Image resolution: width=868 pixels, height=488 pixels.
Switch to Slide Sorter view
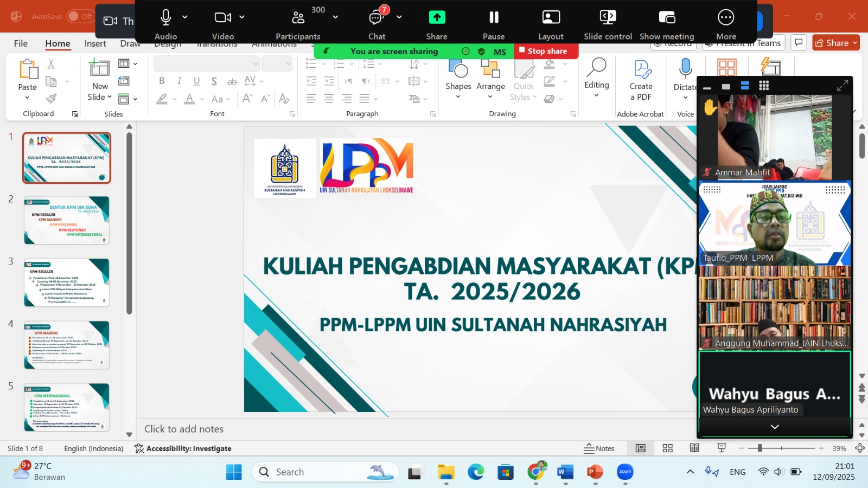[668, 448]
